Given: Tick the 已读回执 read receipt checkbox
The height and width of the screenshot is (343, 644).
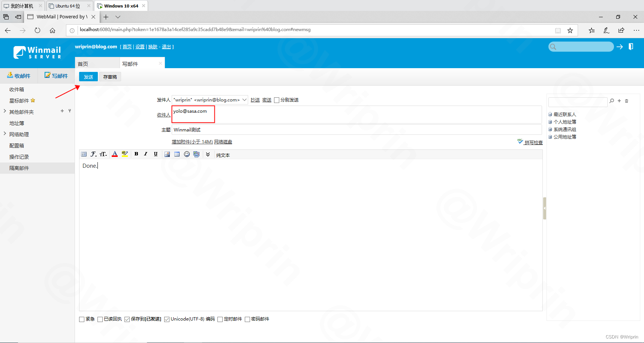Looking at the screenshot, I should (x=100, y=319).
